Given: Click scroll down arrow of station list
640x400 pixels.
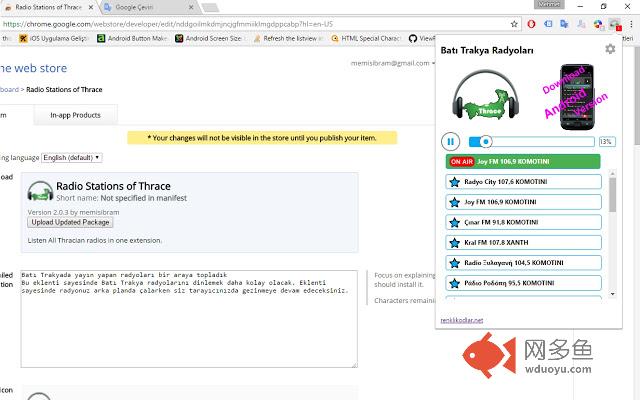Looking at the screenshot, I should [x=612, y=294].
